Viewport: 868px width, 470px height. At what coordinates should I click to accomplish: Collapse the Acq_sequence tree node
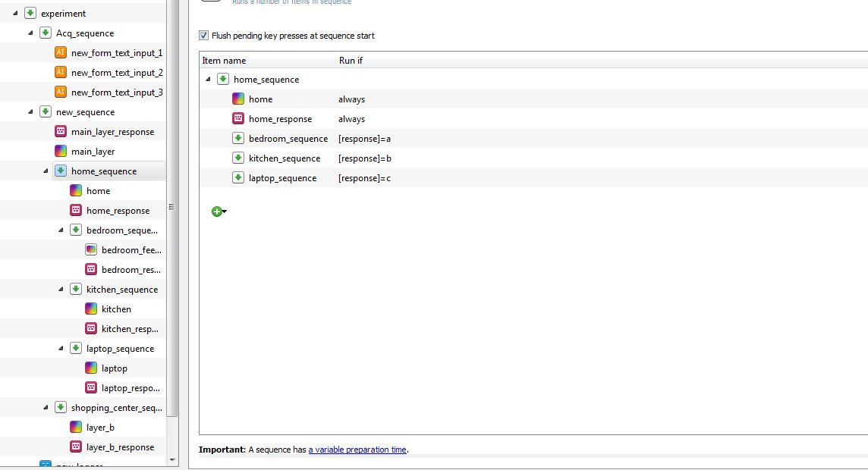pos(30,33)
